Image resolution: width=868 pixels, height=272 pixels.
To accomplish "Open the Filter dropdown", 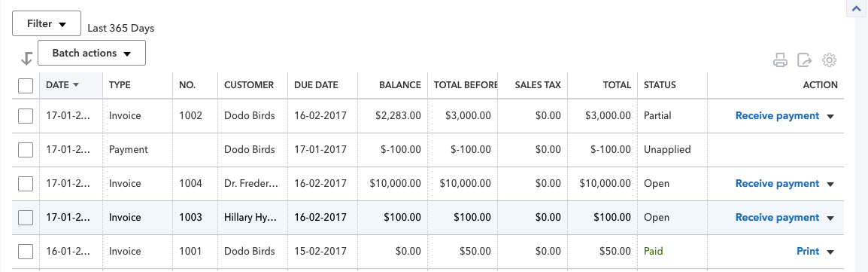I will [x=47, y=24].
